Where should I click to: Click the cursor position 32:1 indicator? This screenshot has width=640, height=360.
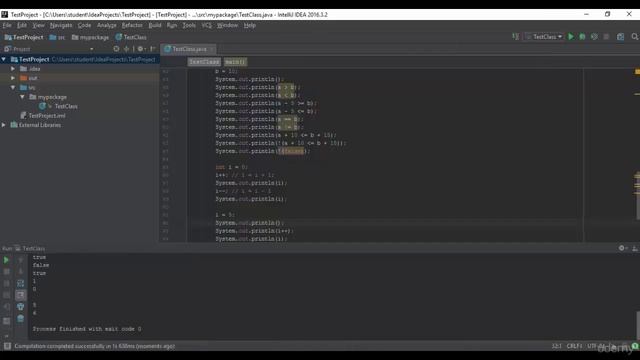[557, 346]
